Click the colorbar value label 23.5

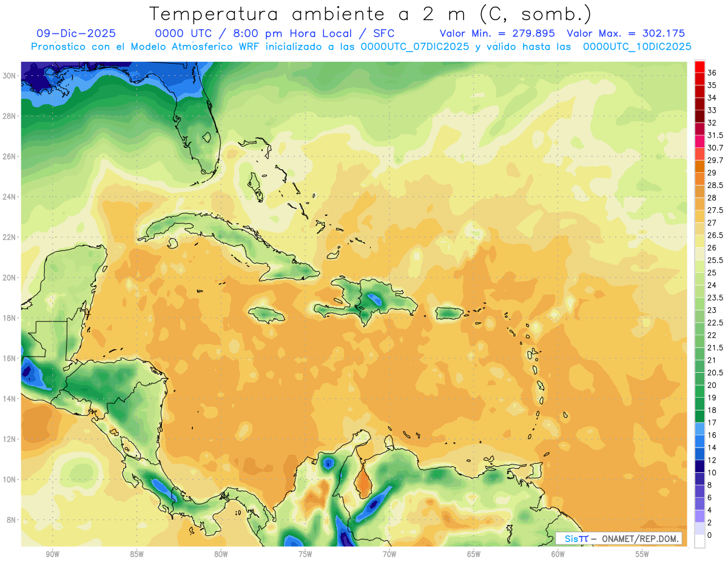click(x=715, y=298)
